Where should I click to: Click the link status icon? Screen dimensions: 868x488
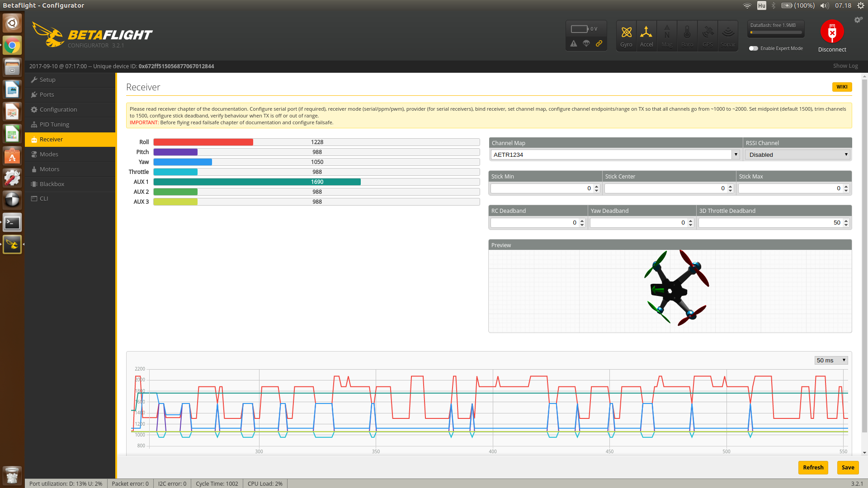[599, 43]
